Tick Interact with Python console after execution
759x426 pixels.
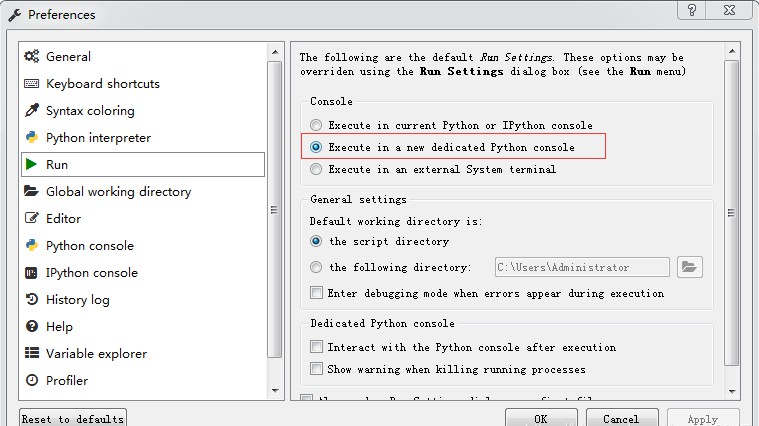point(316,348)
